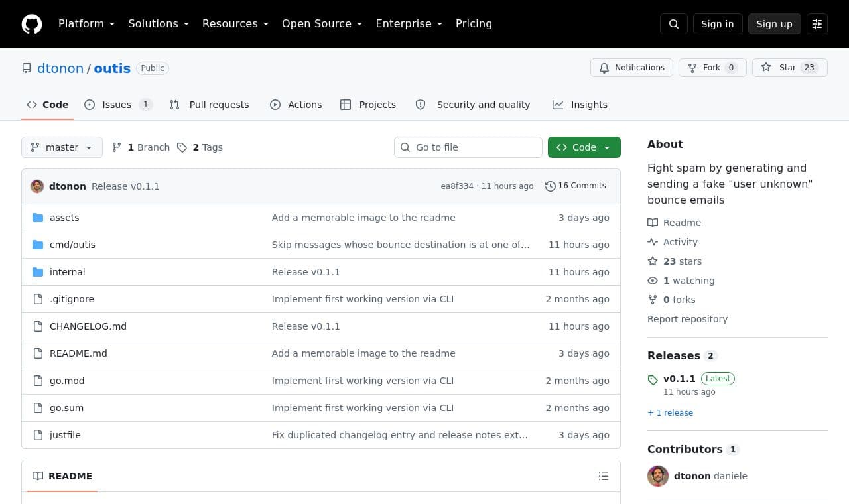Open the appearance settings icon beside Sign up
Image resolution: width=849 pixels, height=504 pixels.
(x=817, y=24)
